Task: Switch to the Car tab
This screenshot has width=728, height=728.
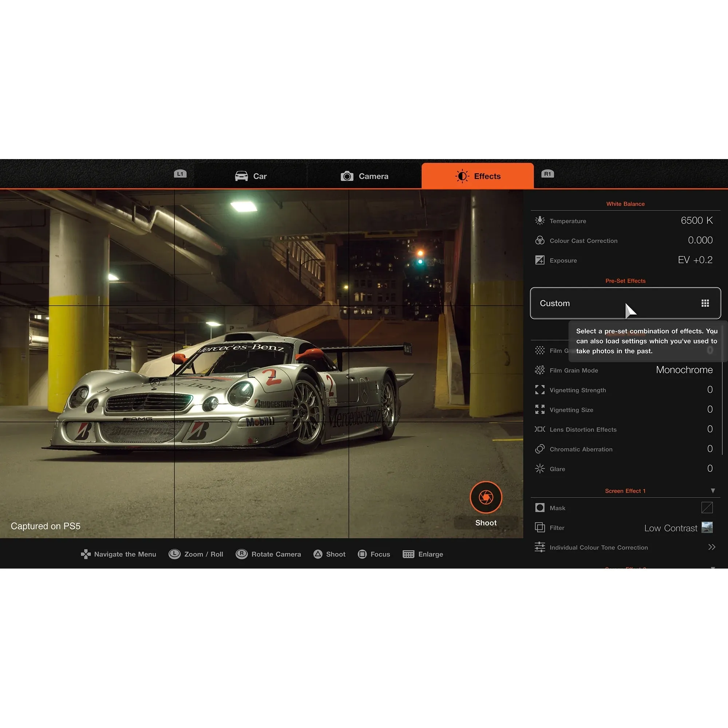Action: [251, 176]
